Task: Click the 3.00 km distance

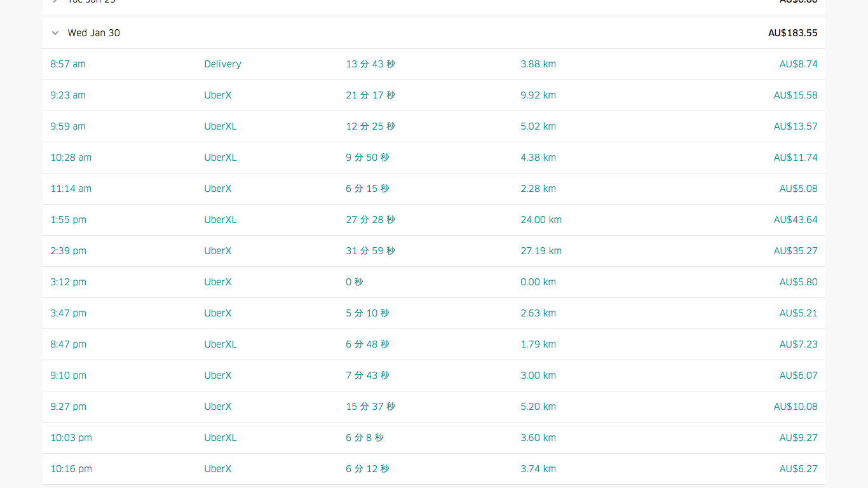Action: point(538,376)
